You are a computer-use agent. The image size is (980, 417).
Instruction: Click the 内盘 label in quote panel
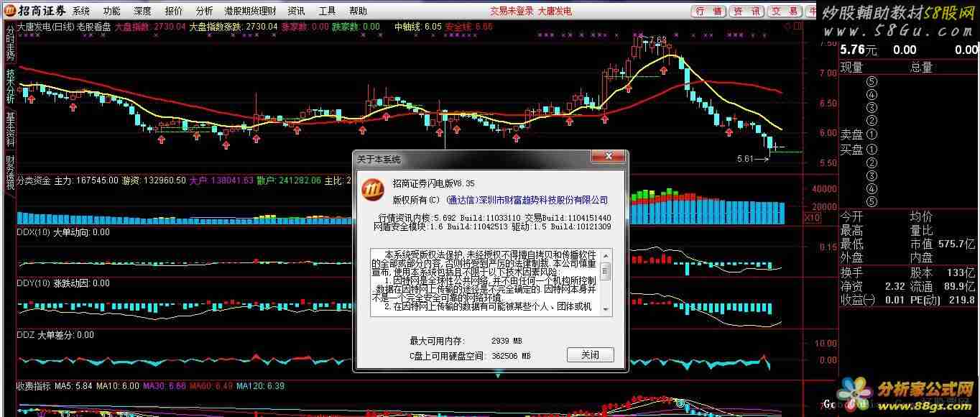click(921, 257)
